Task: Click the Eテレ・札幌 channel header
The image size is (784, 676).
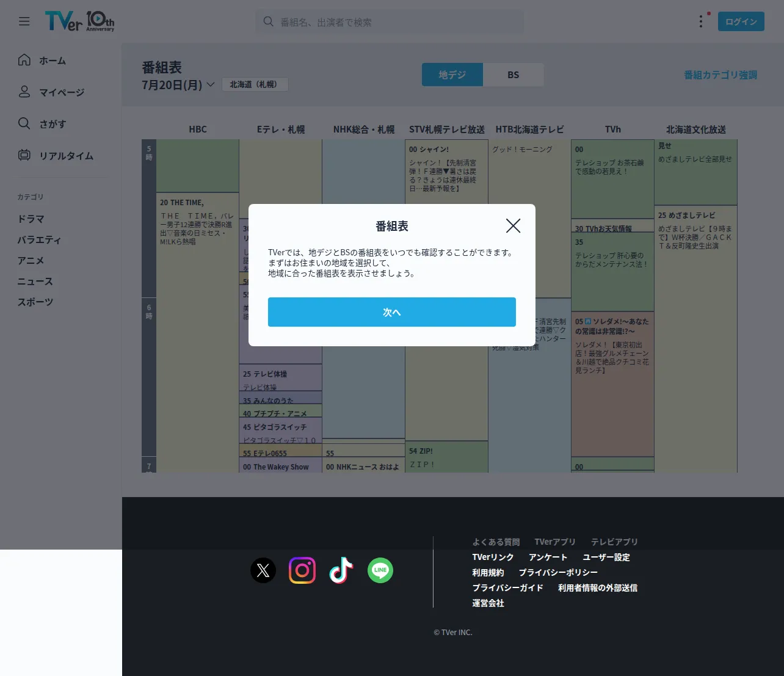Action: 281,129
